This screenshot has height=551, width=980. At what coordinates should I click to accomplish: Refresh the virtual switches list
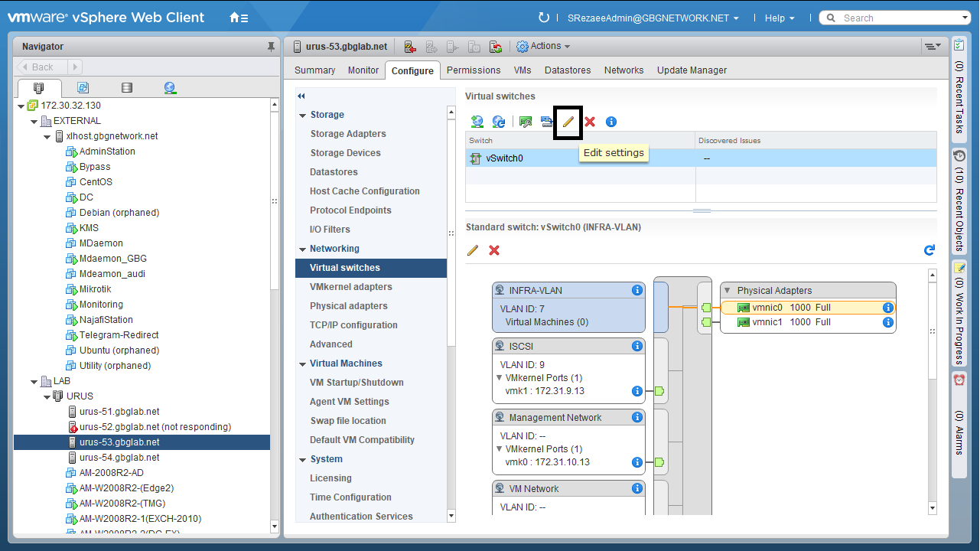[x=499, y=122]
